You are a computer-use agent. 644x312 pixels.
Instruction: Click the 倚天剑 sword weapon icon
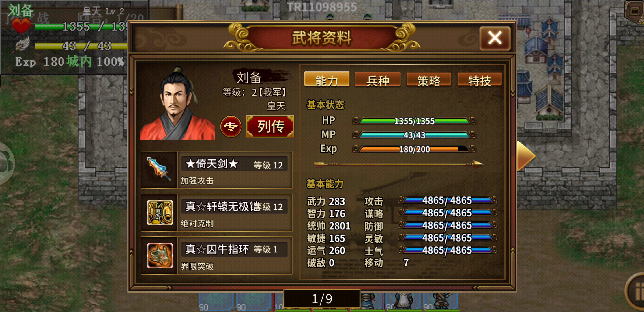coord(159,170)
